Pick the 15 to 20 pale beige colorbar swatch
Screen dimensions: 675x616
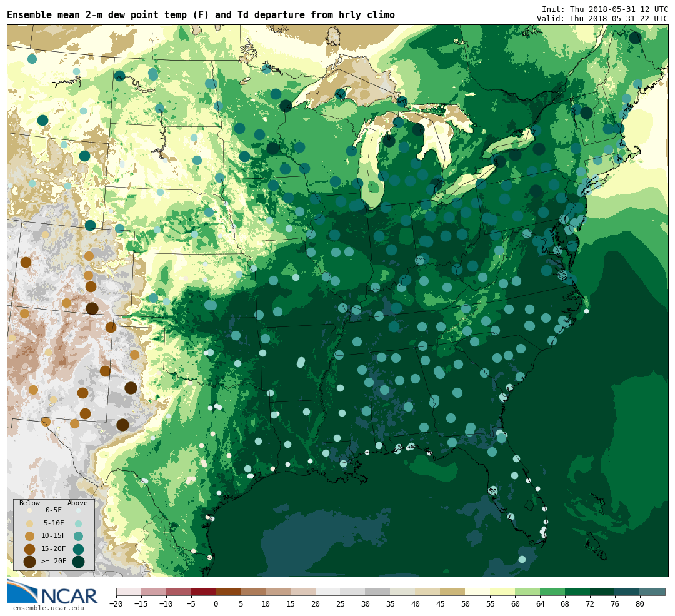tap(304, 592)
